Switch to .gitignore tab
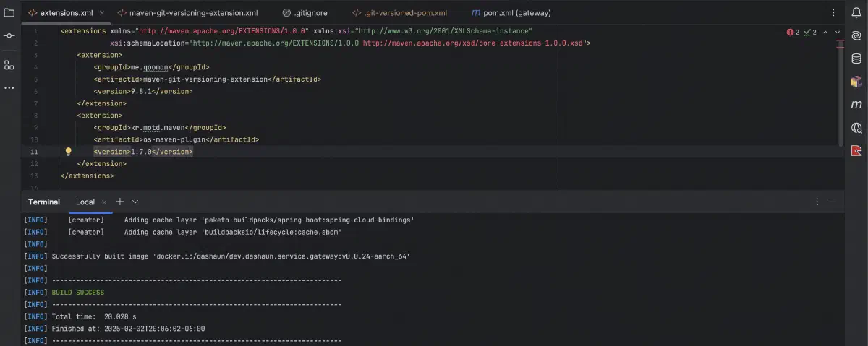The width and height of the screenshot is (868, 346). 307,13
